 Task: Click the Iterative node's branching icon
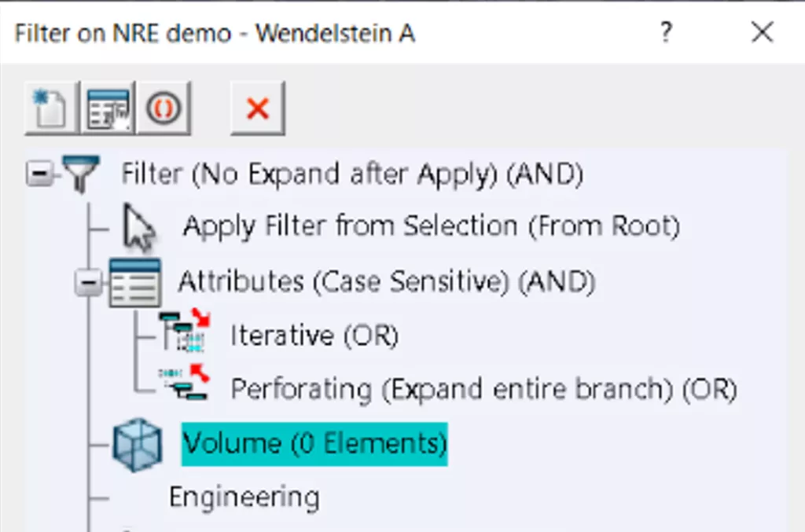pyautogui.click(x=179, y=332)
